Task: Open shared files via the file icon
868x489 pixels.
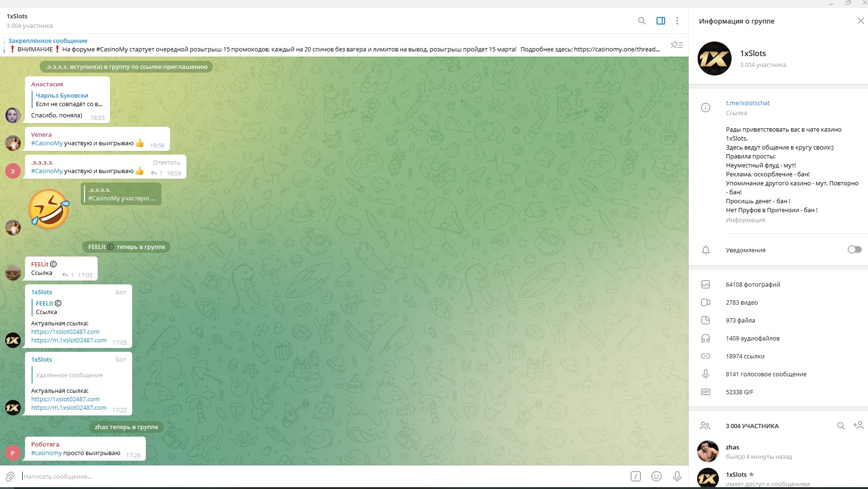Action: (x=706, y=320)
